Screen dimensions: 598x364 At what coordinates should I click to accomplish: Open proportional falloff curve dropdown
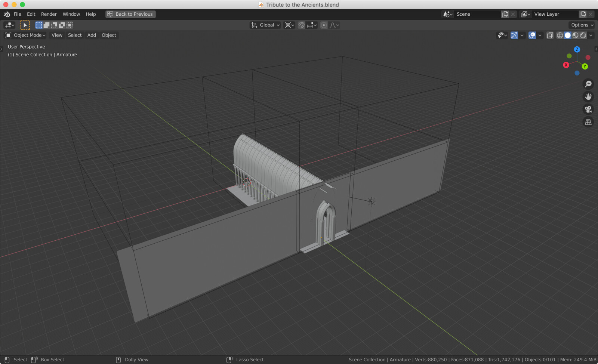click(x=335, y=25)
